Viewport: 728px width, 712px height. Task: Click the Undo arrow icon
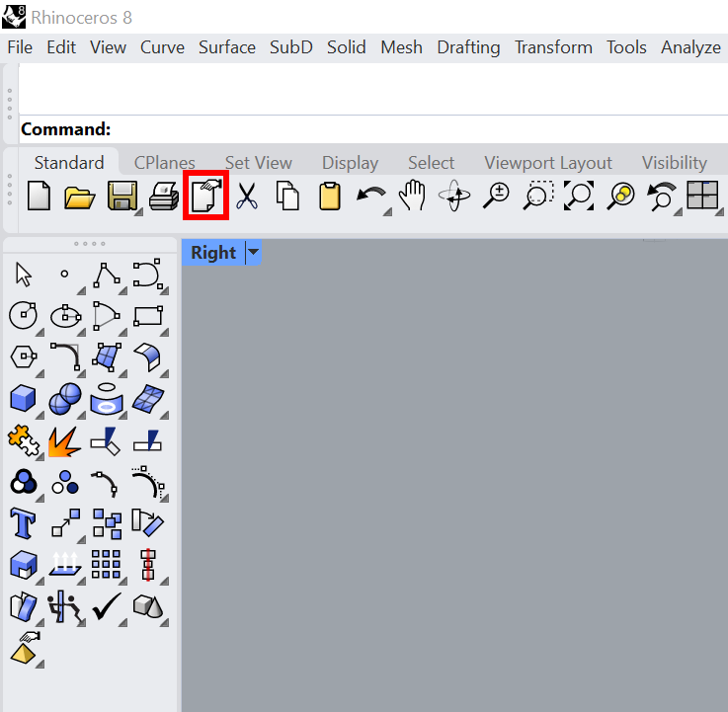coord(370,196)
